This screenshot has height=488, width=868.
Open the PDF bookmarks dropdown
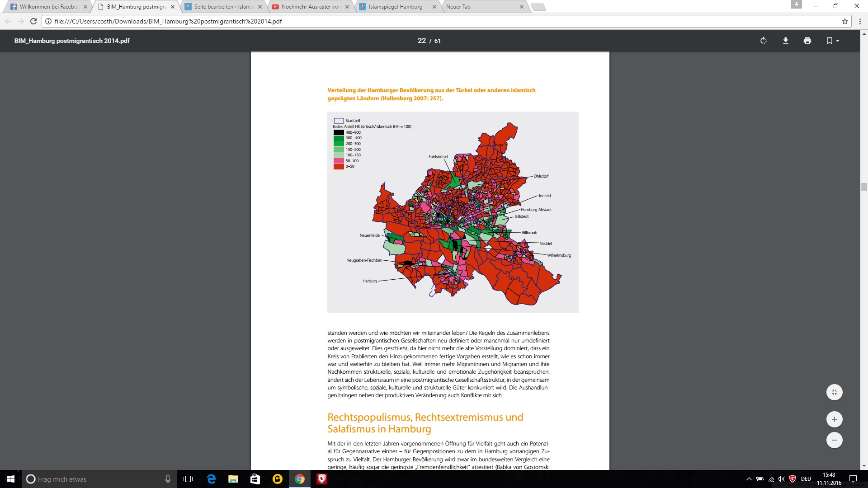tap(833, 41)
